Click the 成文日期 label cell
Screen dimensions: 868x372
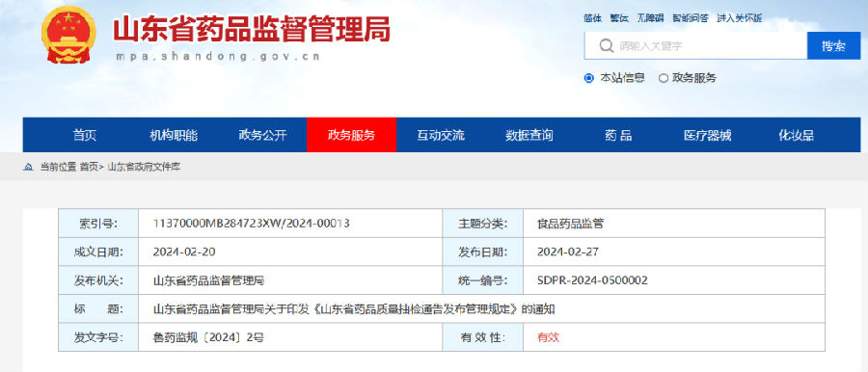pyautogui.click(x=98, y=252)
